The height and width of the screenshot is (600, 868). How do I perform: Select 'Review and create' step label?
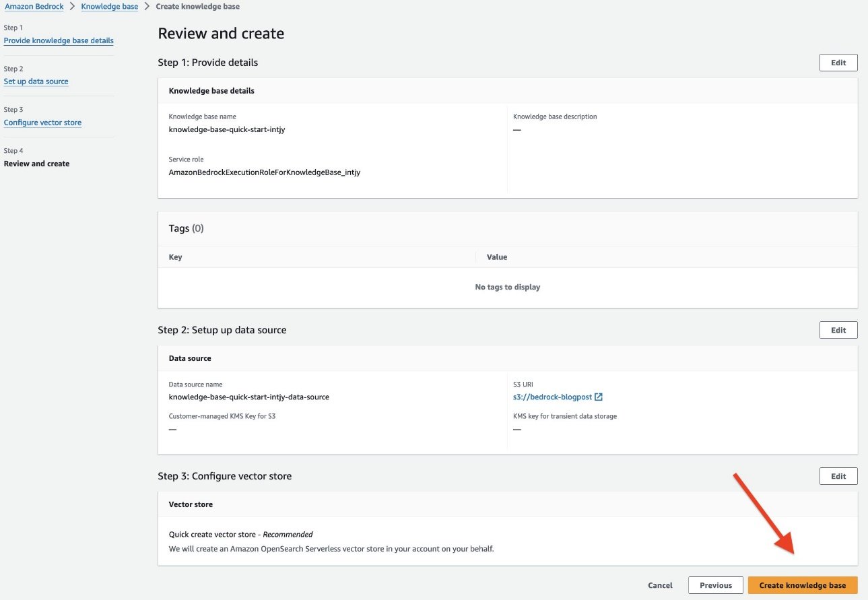pyautogui.click(x=36, y=164)
